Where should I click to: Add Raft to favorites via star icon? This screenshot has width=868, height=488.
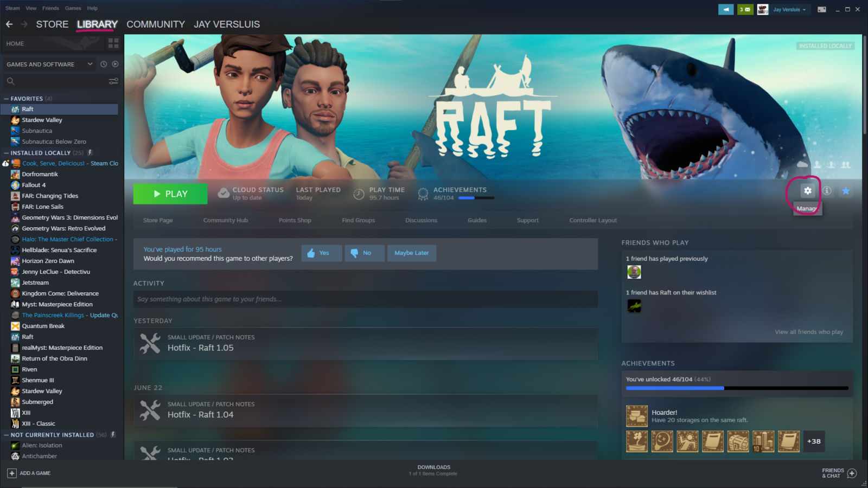[x=845, y=191]
